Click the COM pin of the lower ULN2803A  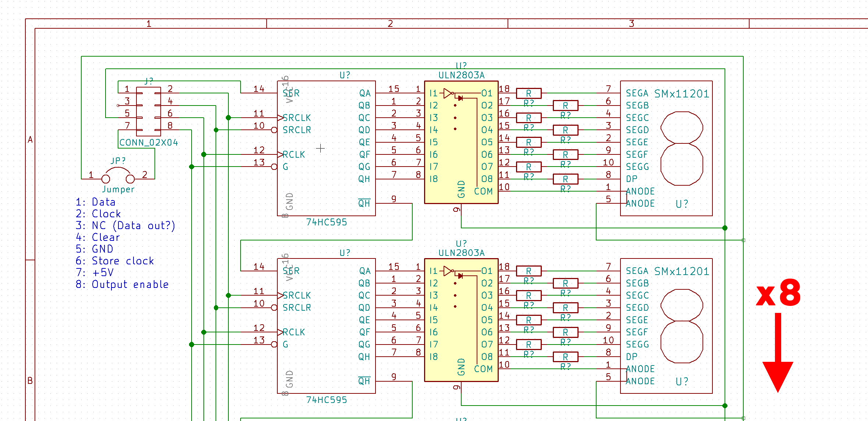click(483, 369)
